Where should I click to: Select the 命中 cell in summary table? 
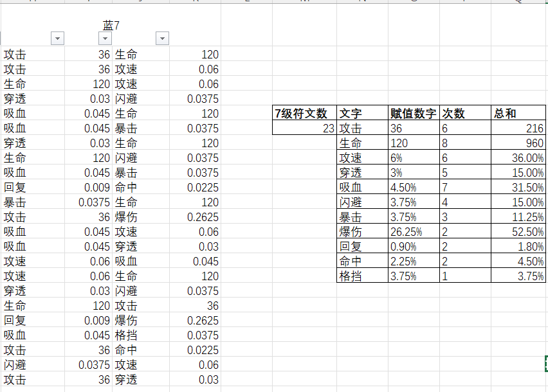362,261
